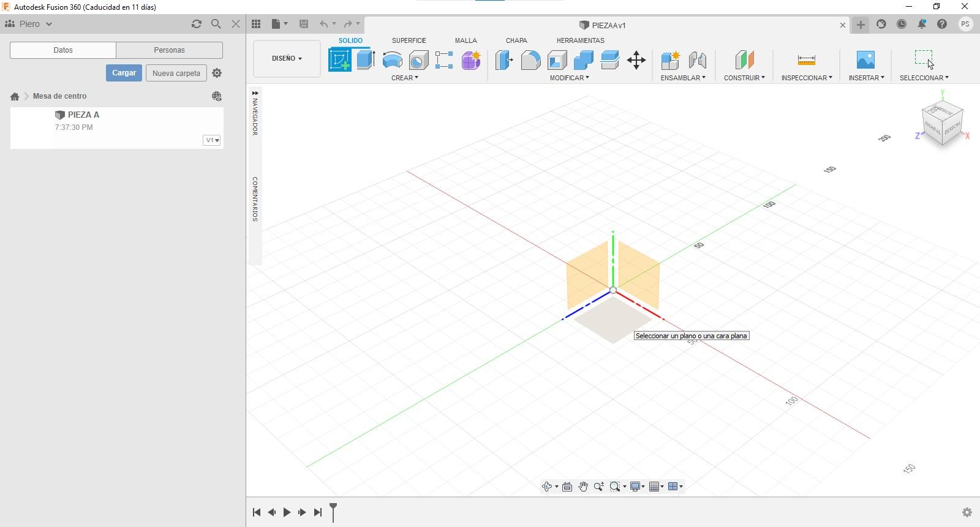
Task: Open the Orbit options dropdown arrow
Action: pyautogui.click(x=556, y=487)
